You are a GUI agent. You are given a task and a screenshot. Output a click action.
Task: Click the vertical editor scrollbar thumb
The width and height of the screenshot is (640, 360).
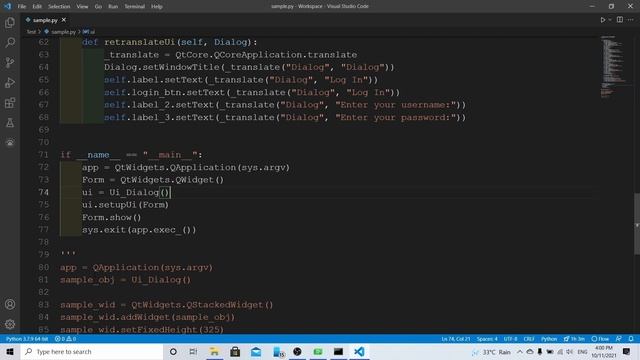point(636,224)
